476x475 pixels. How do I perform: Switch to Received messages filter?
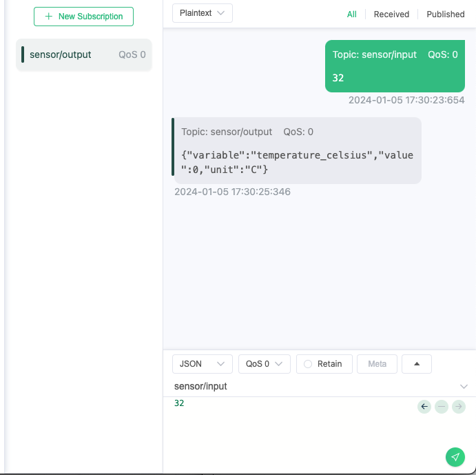point(391,14)
